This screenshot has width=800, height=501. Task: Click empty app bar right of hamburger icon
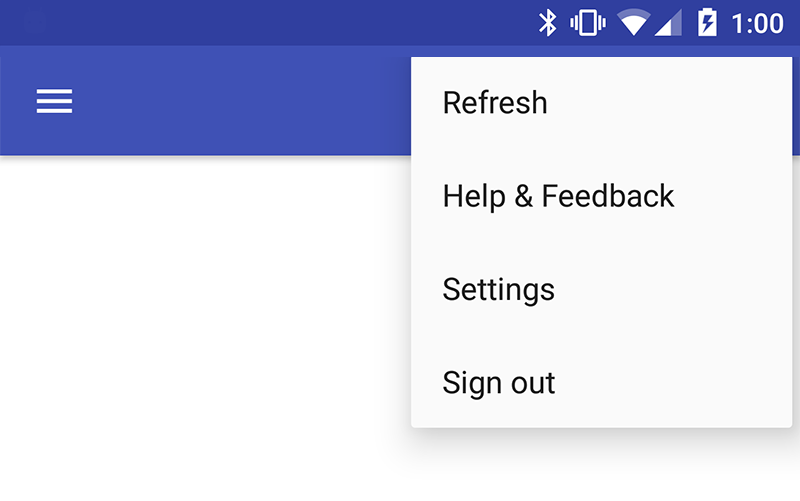coord(240,101)
